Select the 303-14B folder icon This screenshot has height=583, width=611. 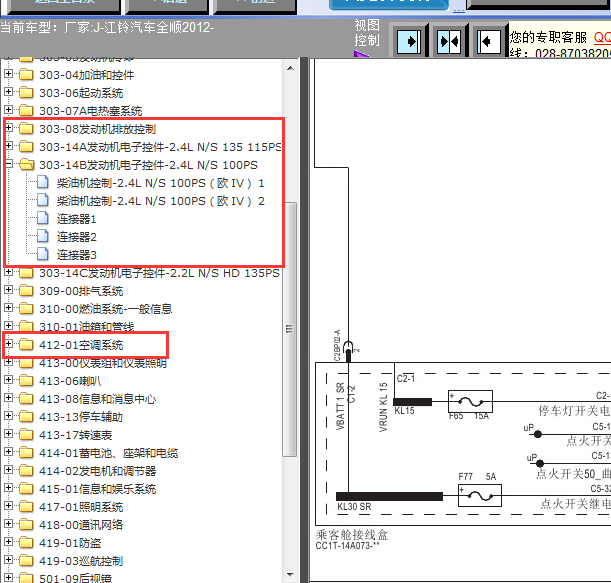coord(26,164)
